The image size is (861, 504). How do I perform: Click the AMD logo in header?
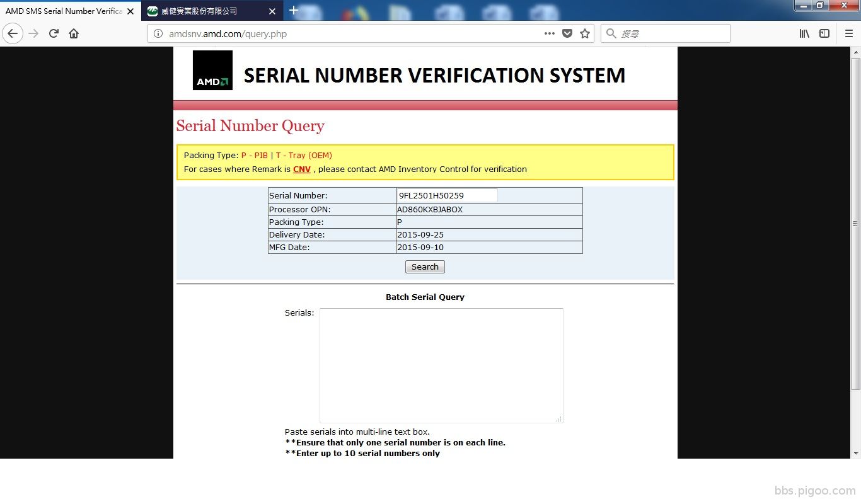point(212,70)
